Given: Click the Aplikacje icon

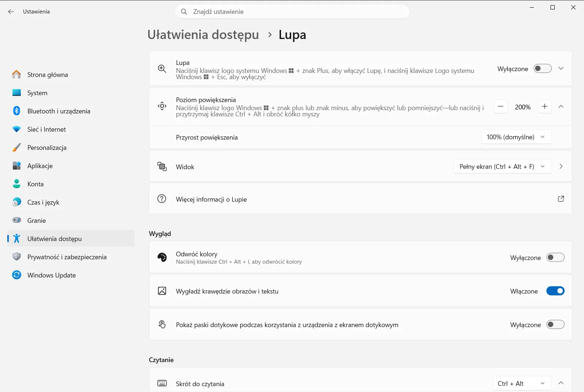Looking at the screenshot, I should point(16,166).
